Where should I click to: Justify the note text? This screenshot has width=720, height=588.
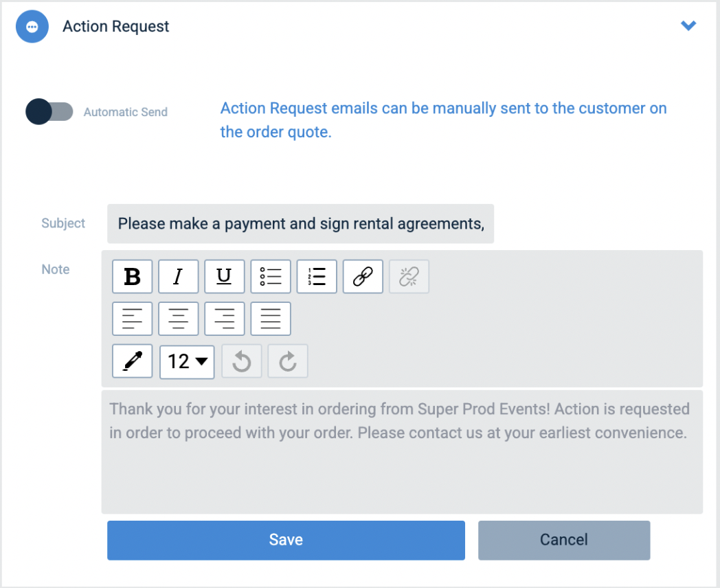coord(271,319)
